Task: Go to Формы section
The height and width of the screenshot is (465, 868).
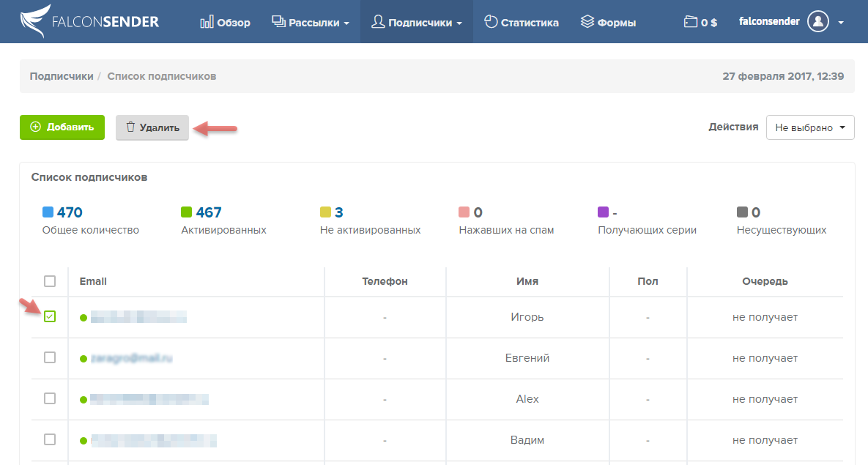Action: point(609,22)
